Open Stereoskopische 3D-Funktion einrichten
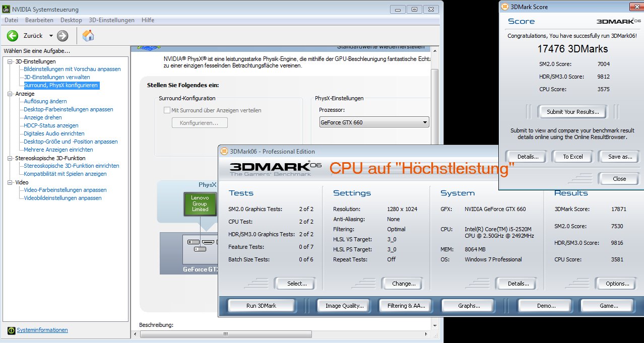This screenshot has height=343, width=644. (x=72, y=166)
